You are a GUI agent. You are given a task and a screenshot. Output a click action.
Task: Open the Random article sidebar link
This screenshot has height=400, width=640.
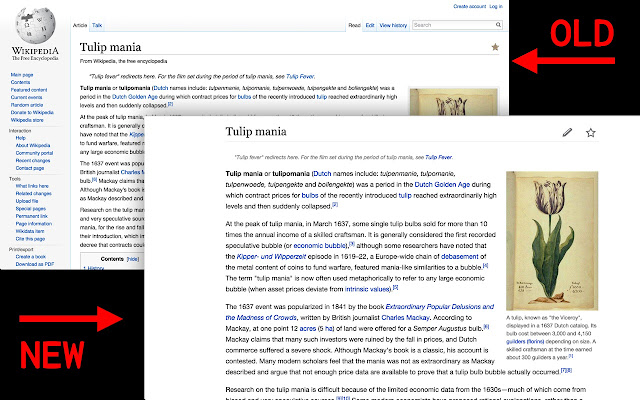[x=27, y=105]
